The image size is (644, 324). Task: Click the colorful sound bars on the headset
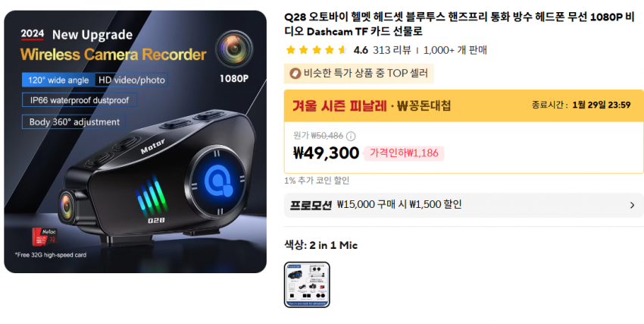click(152, 195)
